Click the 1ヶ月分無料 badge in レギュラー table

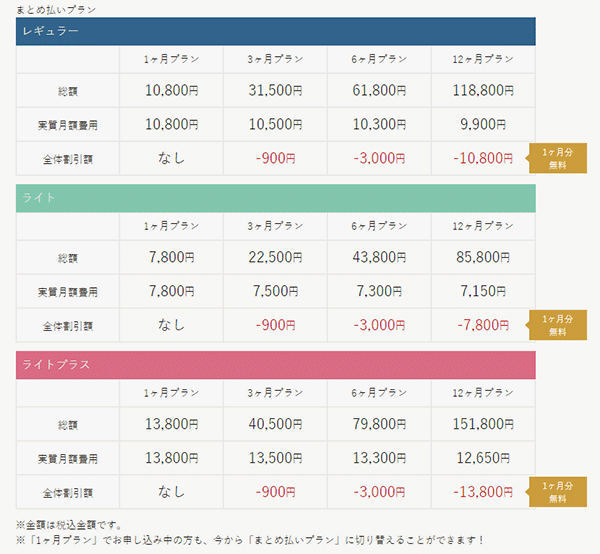coord(557,158)
